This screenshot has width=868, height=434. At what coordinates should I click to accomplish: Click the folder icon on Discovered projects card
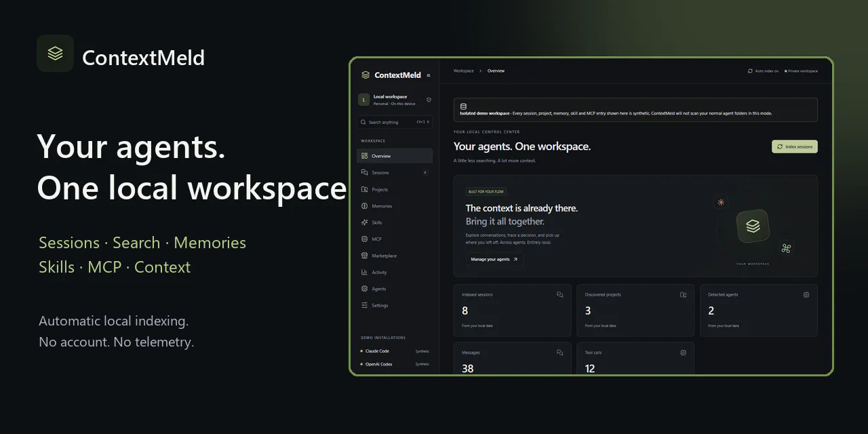(683, 295)
